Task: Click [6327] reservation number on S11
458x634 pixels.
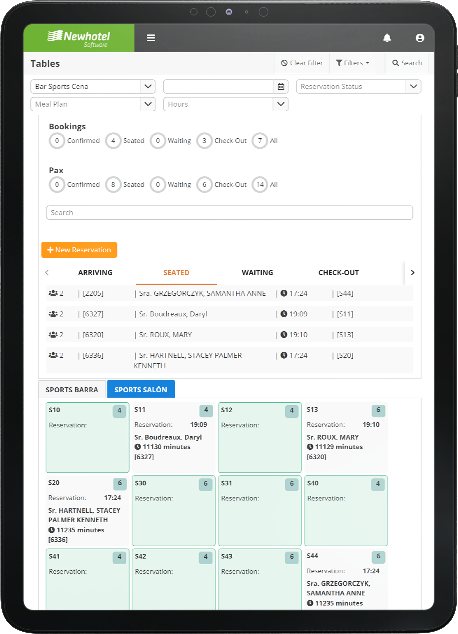Action: tap(144, 456)
